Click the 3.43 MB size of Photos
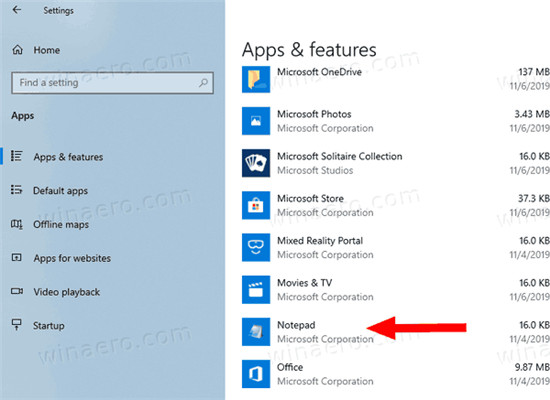The height and width of the screenshot is (400, 550). coord(532,114)
